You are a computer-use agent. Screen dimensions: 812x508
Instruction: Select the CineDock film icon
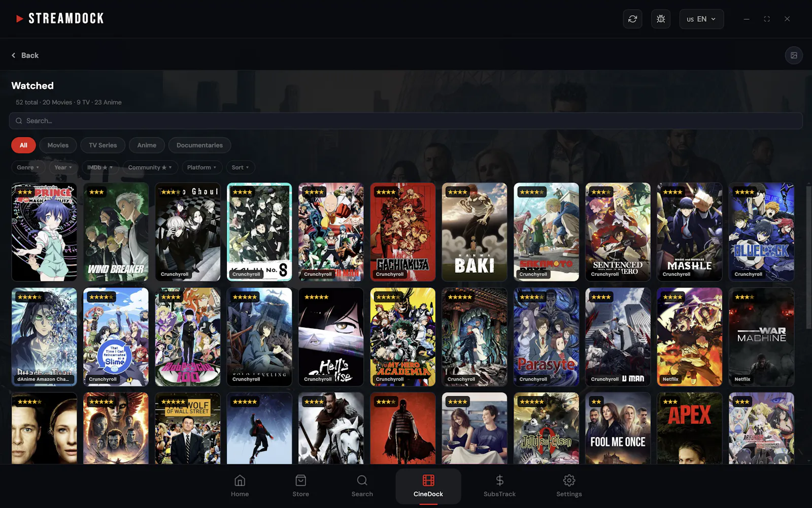click(428, 481)
